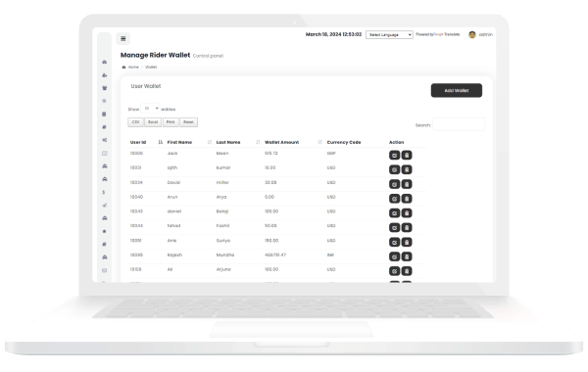The image size is (588, 372).
Task: Click the 'User Wallet' card title
Action: pyautogui.click(x=146, y=86)
